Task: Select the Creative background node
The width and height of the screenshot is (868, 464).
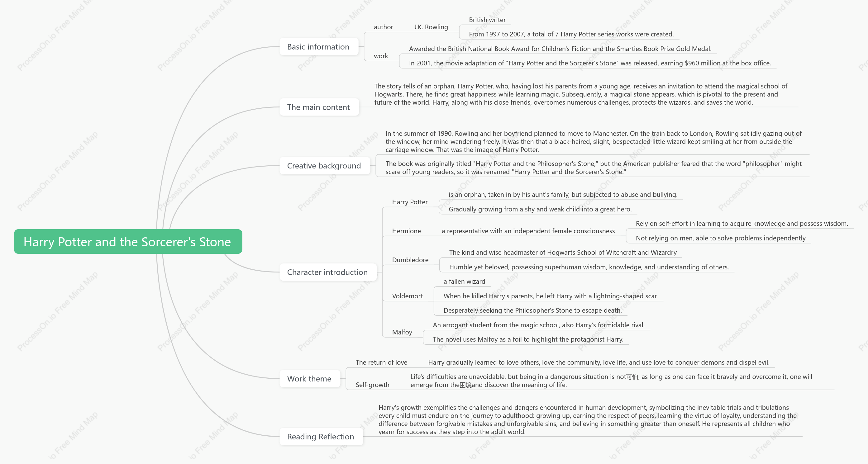Action: click(x=324, y=166)
